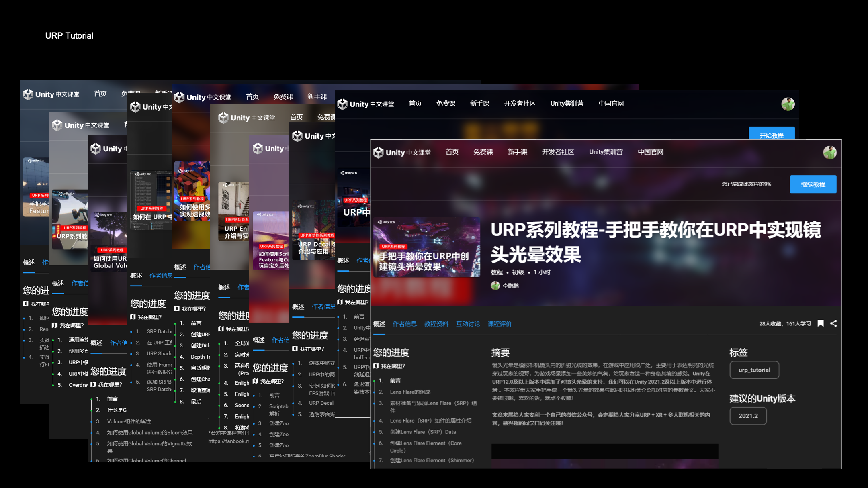Open 开发者社区 in front navigation bar
This screenshot has height=488, width=868.
click(x=558, y=152)
